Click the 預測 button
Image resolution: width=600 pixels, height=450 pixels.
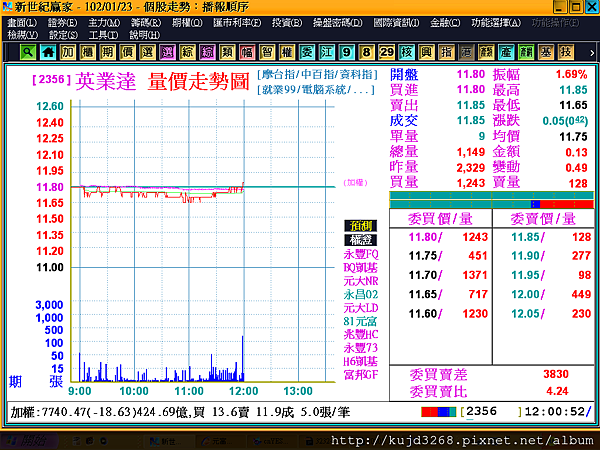click(360, 226)
